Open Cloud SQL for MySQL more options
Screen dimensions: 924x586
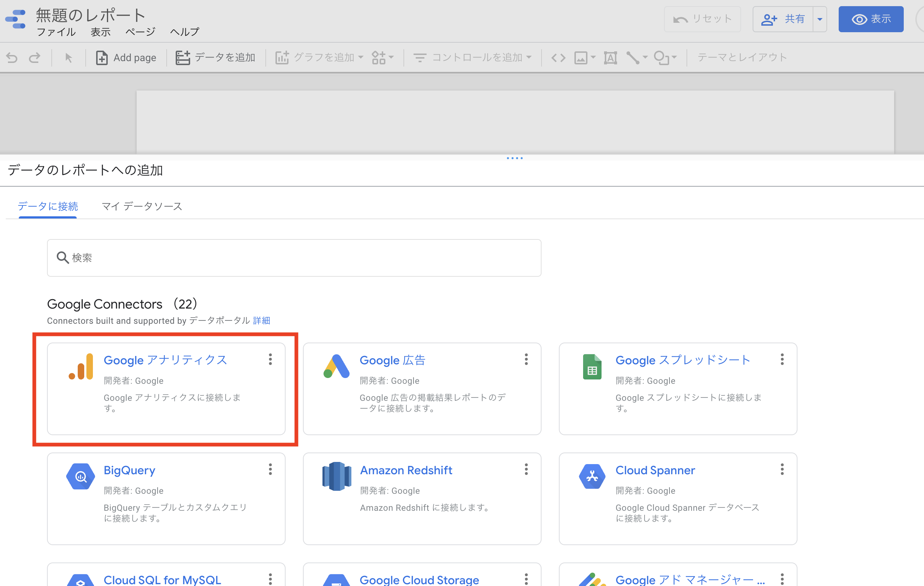[x=270, y=579]
